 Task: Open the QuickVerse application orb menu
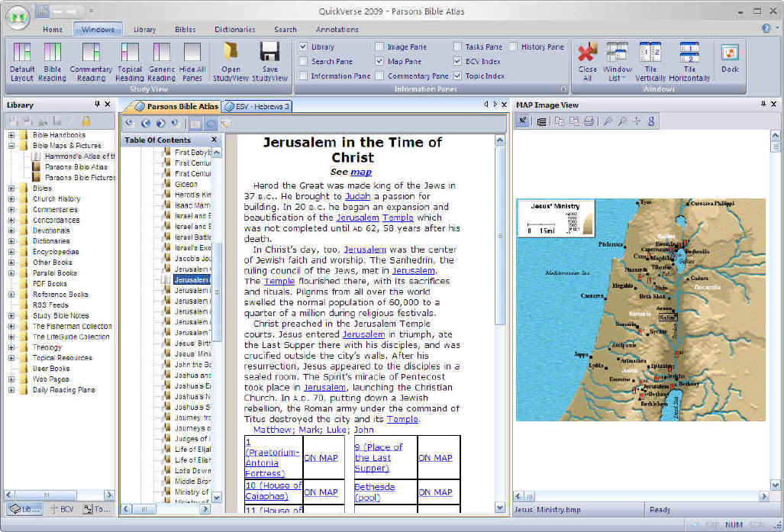[x=18, y=18]
